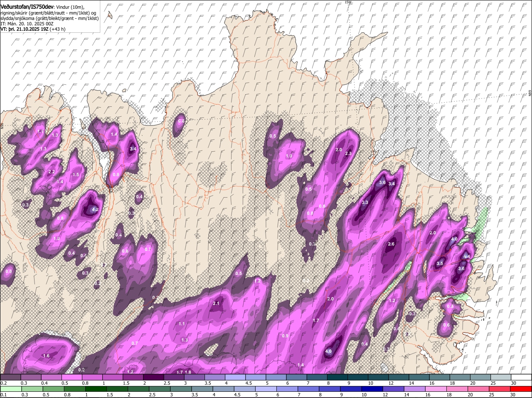Pick the top-row legend swatch labeled 25
Viewport: 532px width, 398px height.
(x=501, y=377)
